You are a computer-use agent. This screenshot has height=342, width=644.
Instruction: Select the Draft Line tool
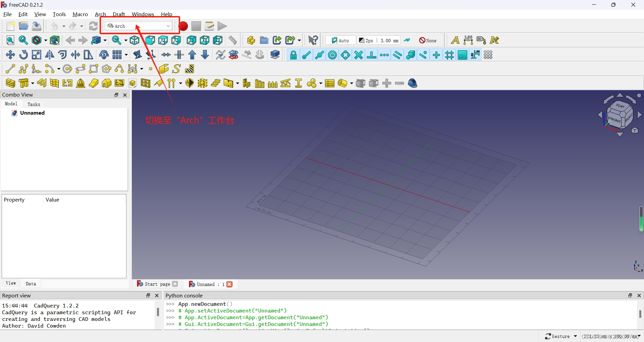click(x=10, y=69)
